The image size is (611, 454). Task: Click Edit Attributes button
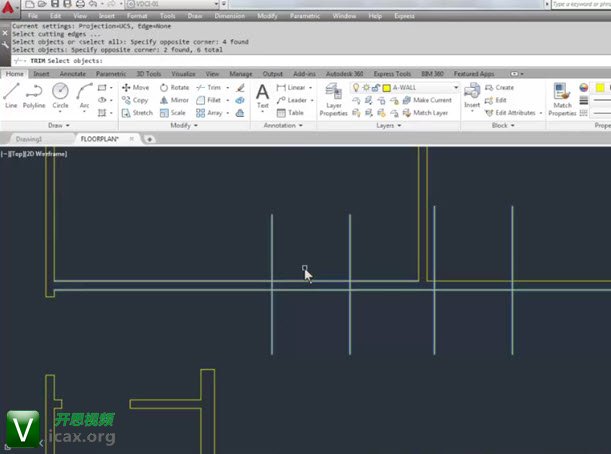coord(510,113)
